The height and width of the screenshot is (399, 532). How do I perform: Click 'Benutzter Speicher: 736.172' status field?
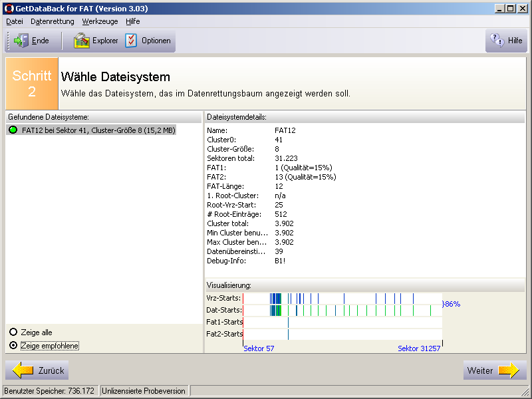coord(51,391)
